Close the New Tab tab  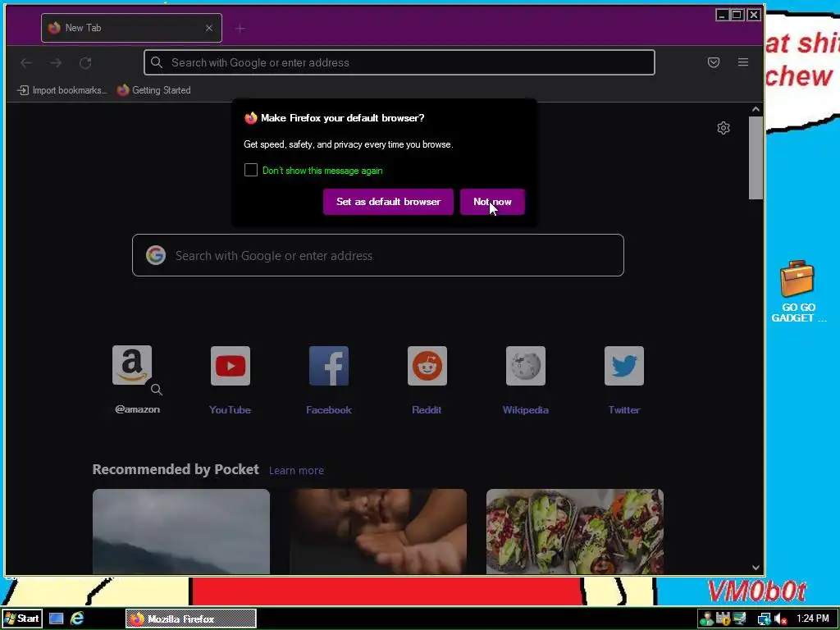click(x=209, y=28)
